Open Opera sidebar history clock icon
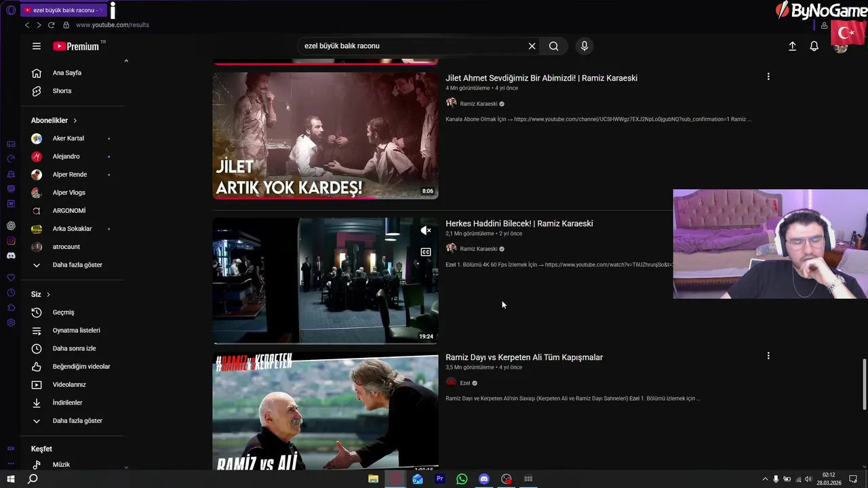The height and width of the screenshot is (488, 868). coord(11,293)
